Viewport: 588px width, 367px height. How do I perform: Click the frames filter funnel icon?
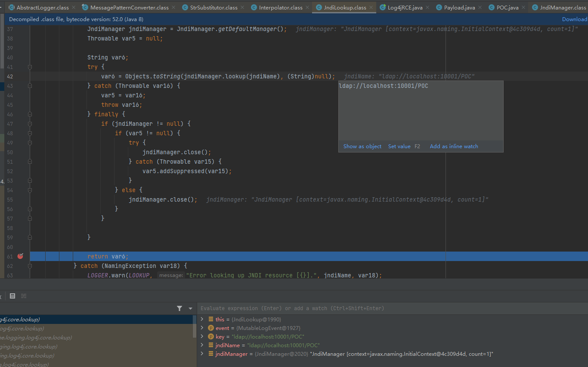coord(179,308)
